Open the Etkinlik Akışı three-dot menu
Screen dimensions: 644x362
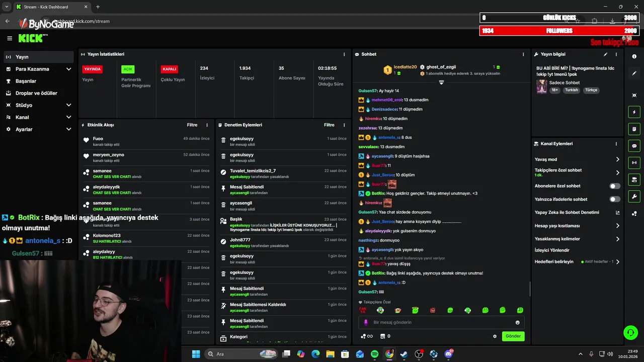click(207, 125)
